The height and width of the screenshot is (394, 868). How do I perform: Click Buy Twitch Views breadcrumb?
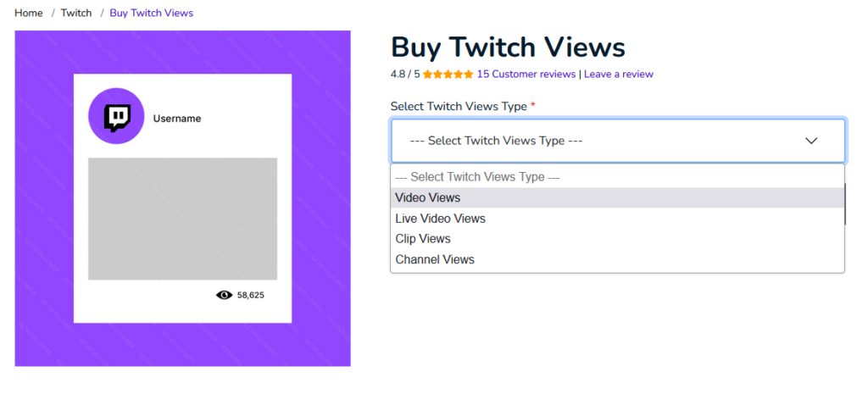tap(151, 13)
